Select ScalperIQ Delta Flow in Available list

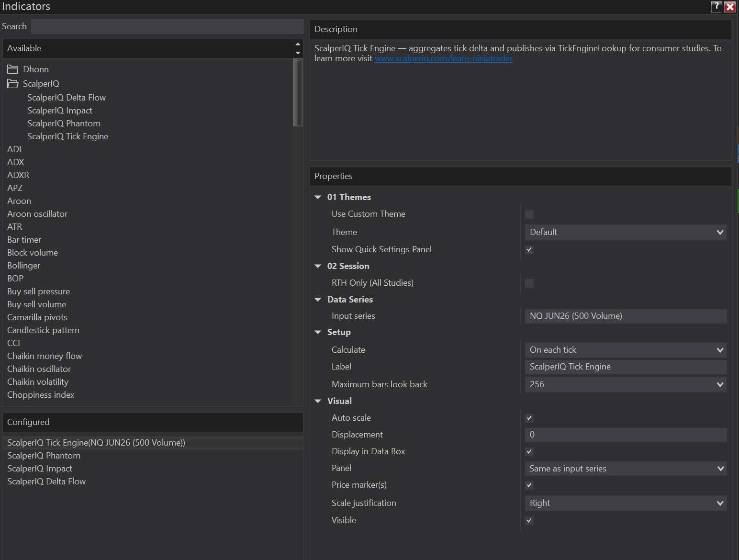click(x=67, y=98)
